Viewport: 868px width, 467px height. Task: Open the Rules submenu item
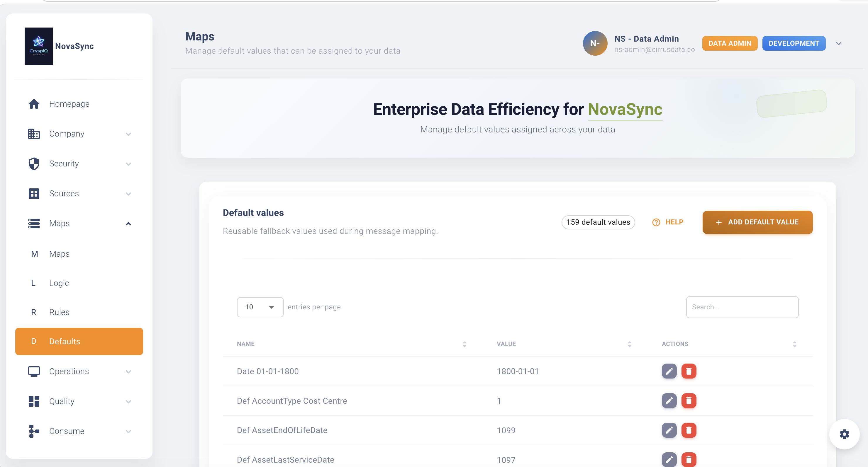tap(79, 312)
